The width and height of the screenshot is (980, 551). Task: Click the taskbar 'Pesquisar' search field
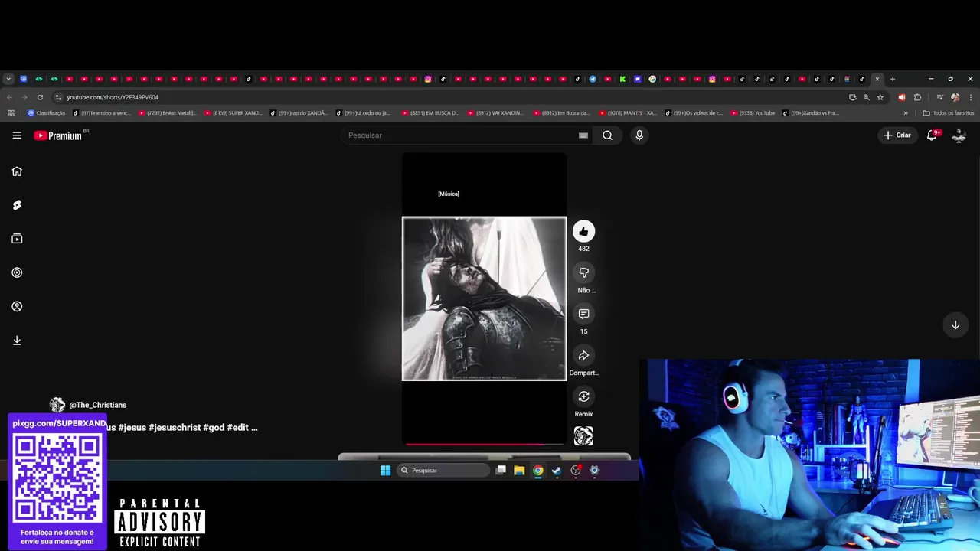point(443,471)
